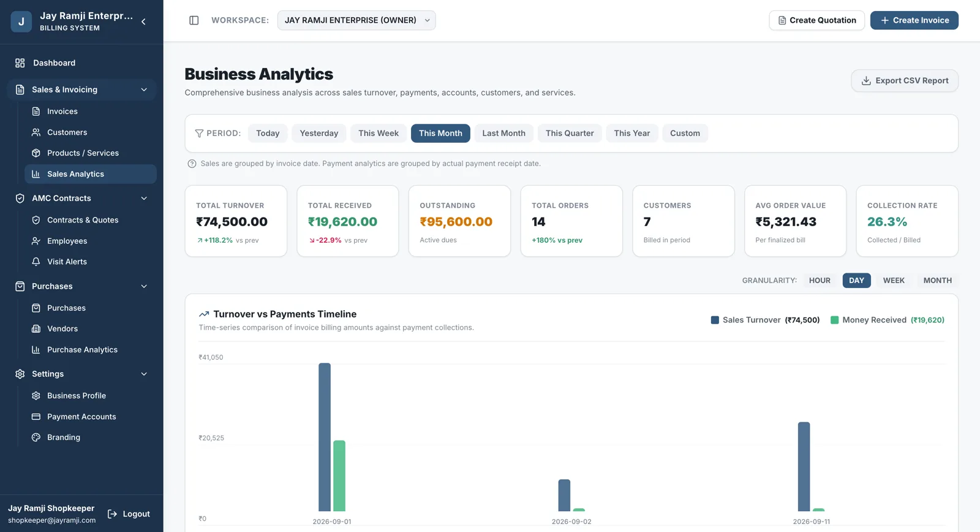Toggle the sidebar panel icon near Workspace
Viewport: 980px width, 532px height.
pos(194,20)
